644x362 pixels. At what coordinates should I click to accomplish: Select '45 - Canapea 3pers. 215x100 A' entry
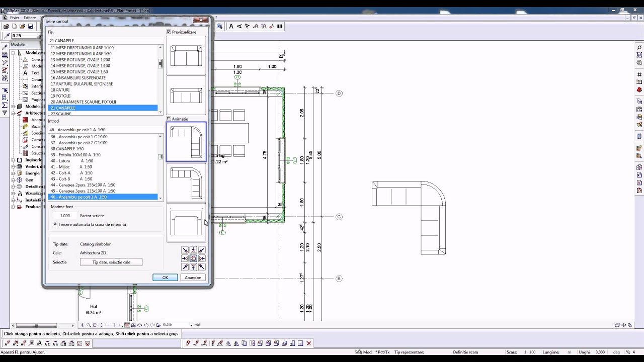103,191
